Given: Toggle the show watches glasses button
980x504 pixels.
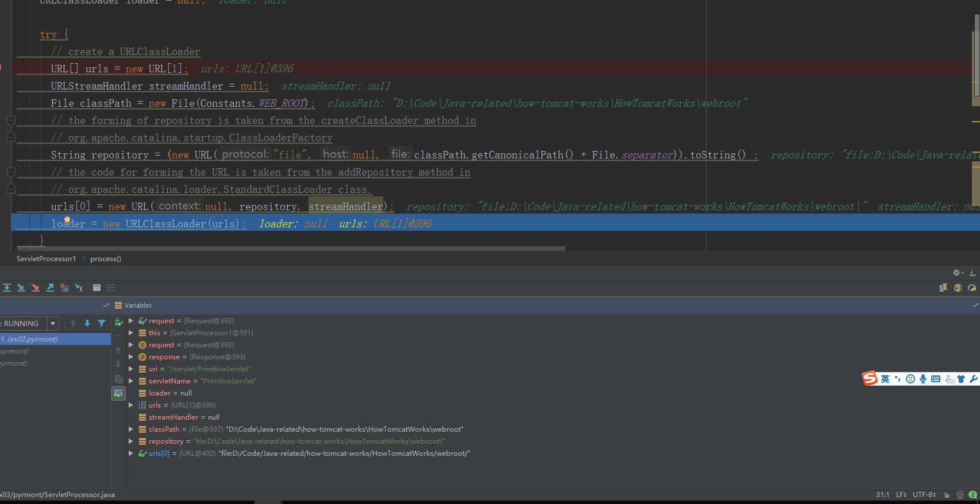Looking at the screenshot, I should pos(118,393).
